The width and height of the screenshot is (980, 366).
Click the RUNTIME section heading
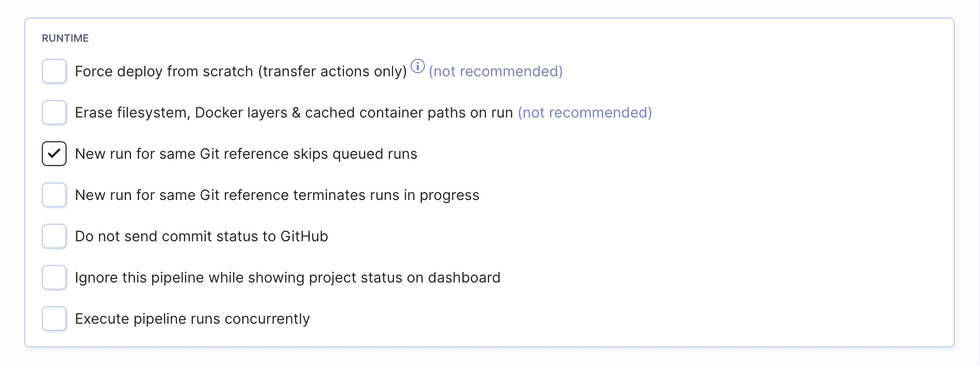pyautogui.click(x=65, y=38)
